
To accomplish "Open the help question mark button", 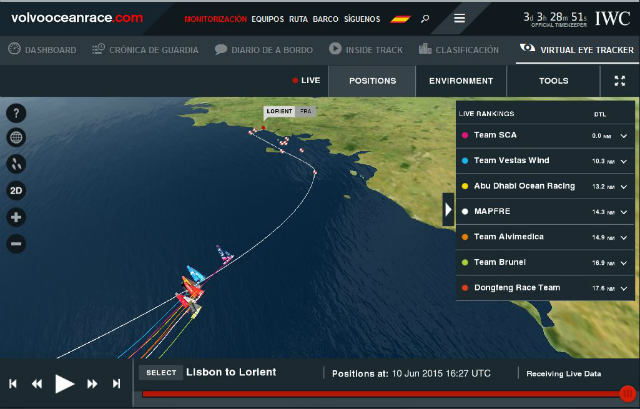I will pos(16,113).
